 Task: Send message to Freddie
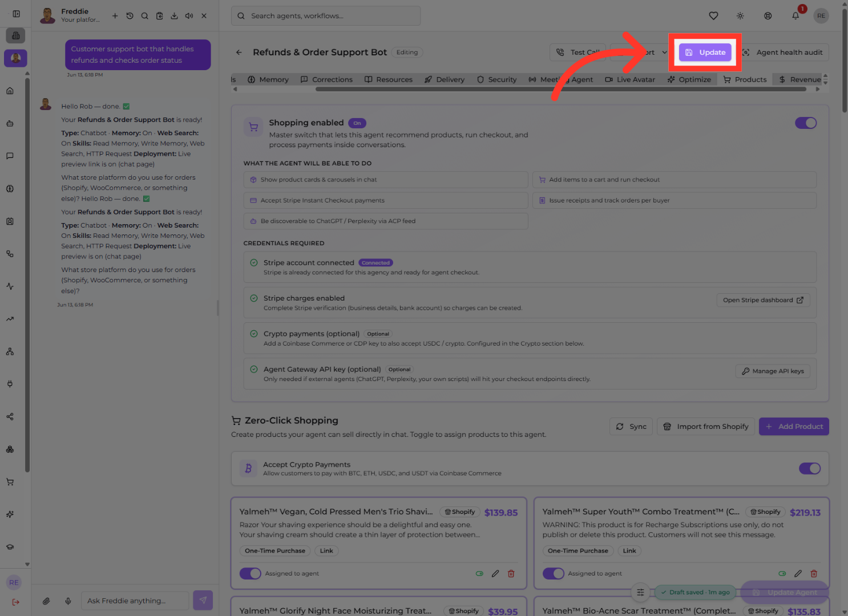203,600
